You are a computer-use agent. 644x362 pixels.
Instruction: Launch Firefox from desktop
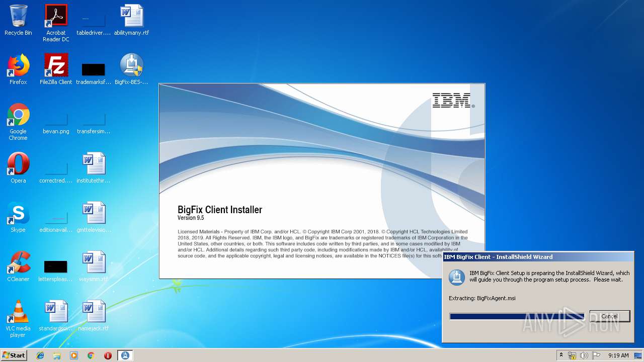(x=18, y=69)
